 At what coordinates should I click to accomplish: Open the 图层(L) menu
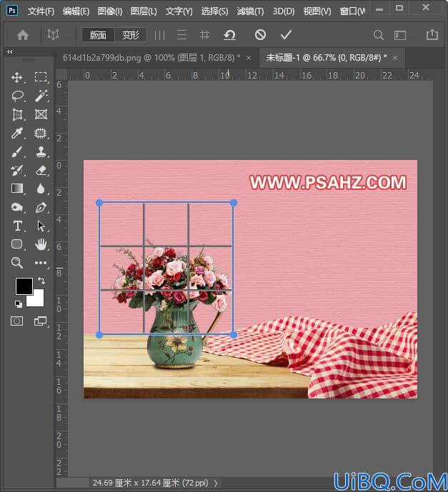tap(144, 11)
